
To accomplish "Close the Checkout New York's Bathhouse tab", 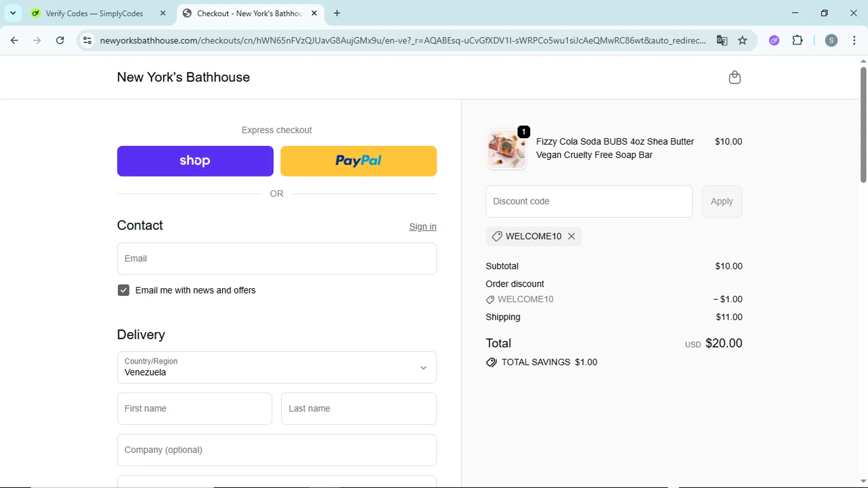I will pos(314,13).
